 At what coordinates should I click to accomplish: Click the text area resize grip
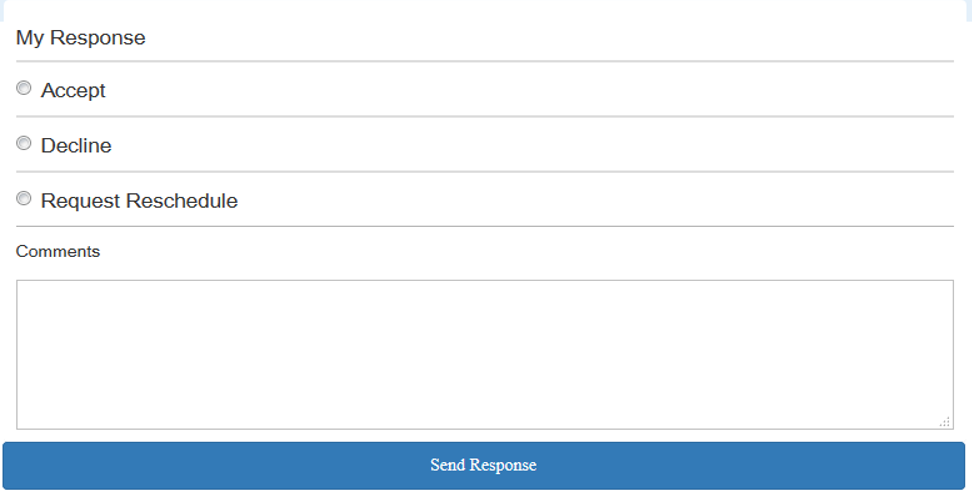944,423
